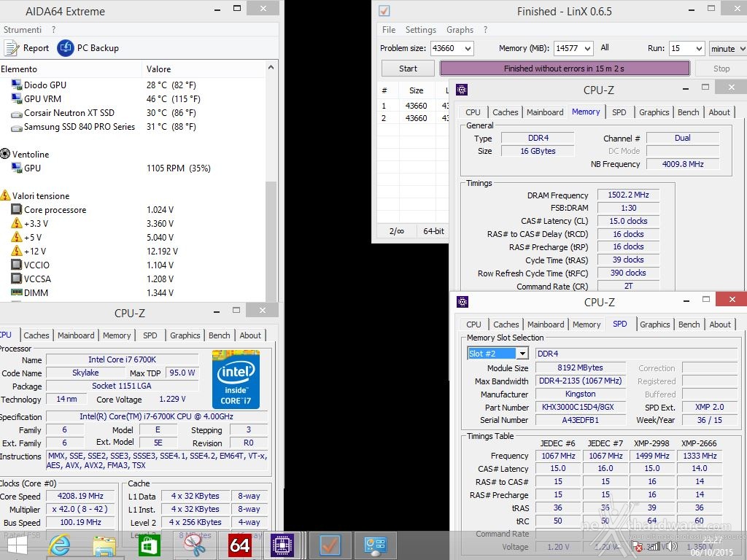The height and width of the screenshot is (560, 747).
Task: Switch to Graphics tab in CPU-Z SPD window
Action: (654, 324)
